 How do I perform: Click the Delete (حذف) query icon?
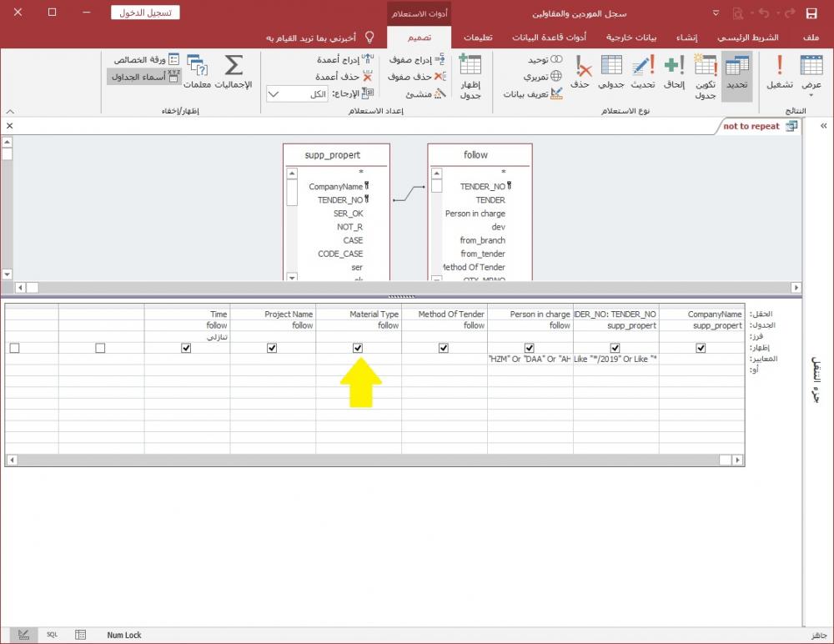click(x=582, y=73)
